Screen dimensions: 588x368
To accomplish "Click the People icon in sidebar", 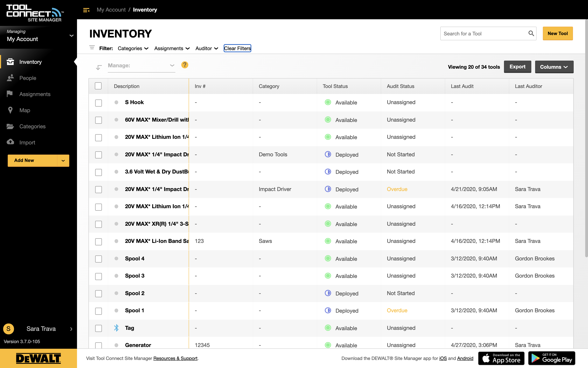I will 10,78.
